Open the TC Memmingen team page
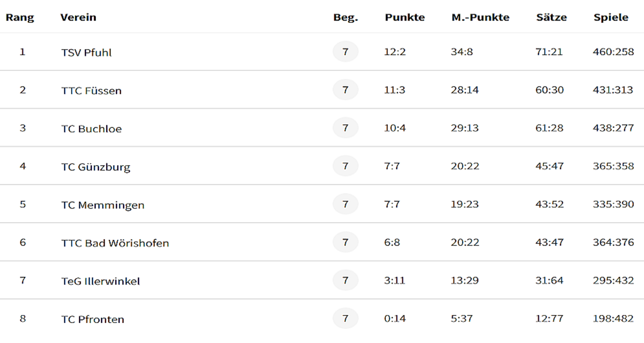Viewport: 644px width, 343px height. [103, 205]
